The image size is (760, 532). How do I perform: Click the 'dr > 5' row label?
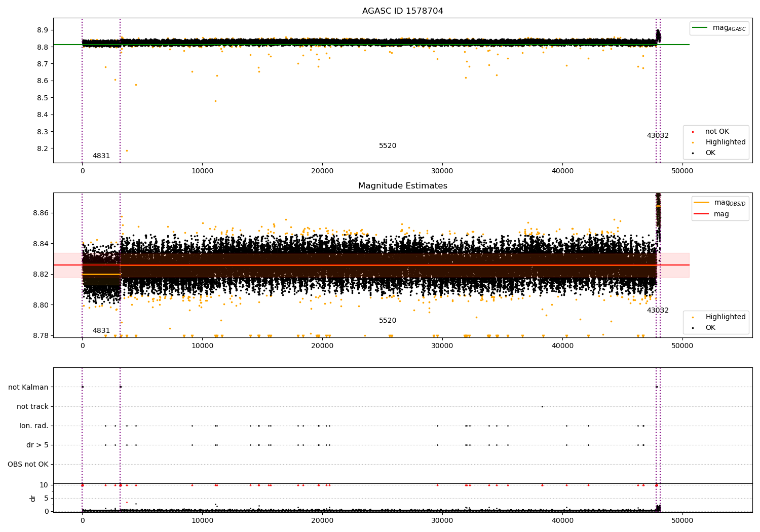pyautogui.click(x=37, y=445)
